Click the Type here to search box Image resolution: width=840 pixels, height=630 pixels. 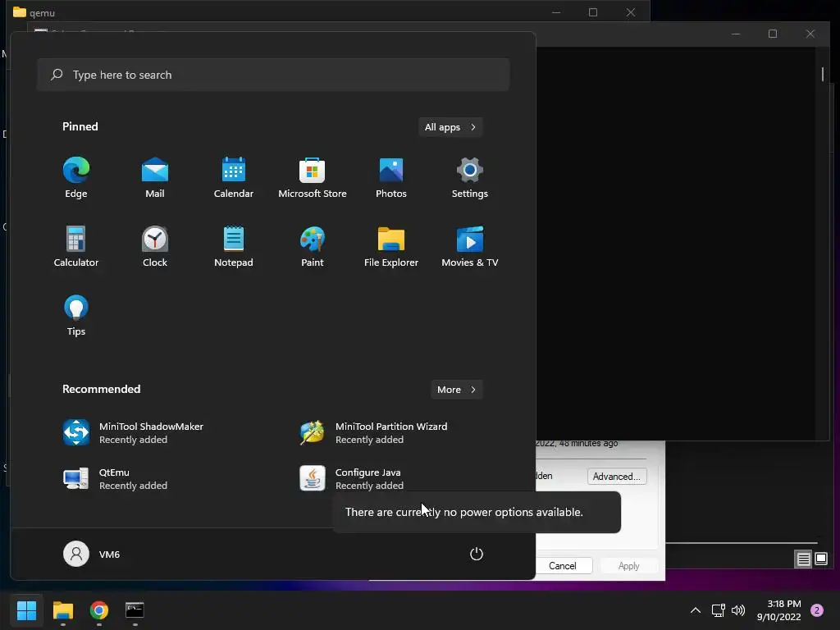coord(273,75)
